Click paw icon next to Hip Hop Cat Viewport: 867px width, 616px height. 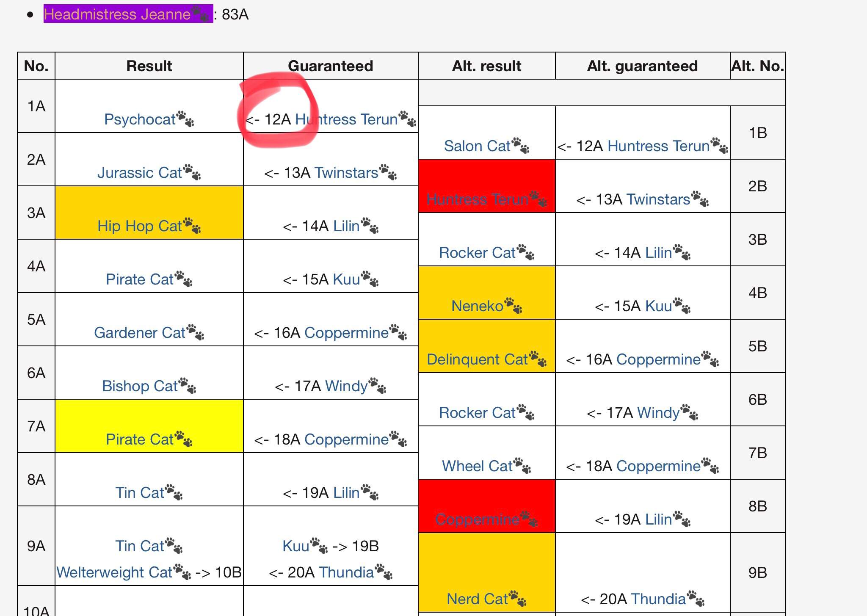click(x=192, y=226)
